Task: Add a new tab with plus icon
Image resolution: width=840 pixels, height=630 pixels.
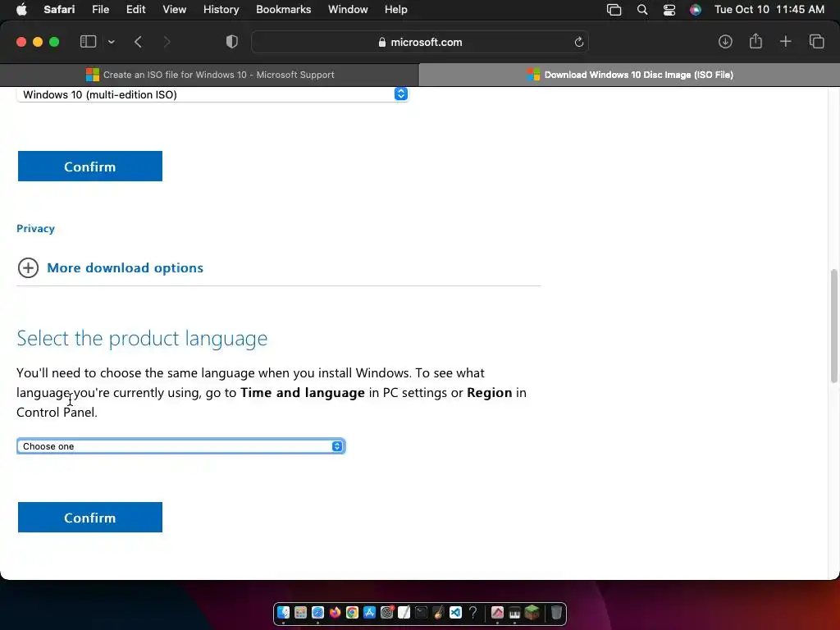Action: (x=785, y=42)
